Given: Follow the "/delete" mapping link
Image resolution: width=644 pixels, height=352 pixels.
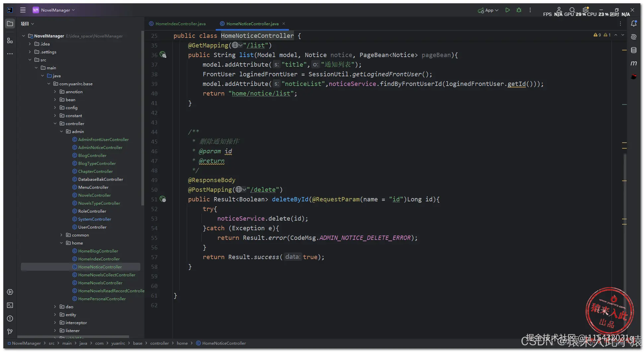Looking at the screenshot, I should [263, 189].
